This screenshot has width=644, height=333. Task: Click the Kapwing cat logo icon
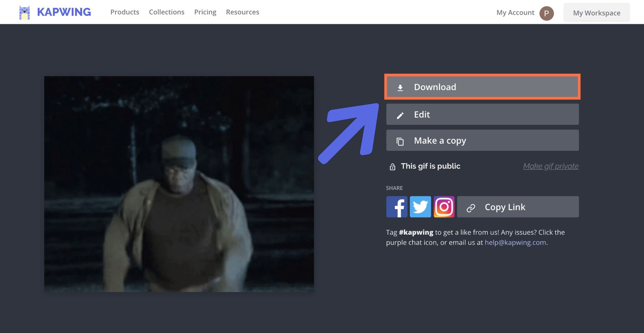[x=24, y=12]
